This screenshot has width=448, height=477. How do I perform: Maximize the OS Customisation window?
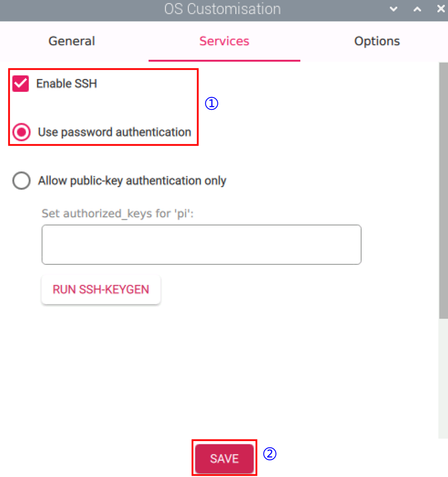coord(417,9)
